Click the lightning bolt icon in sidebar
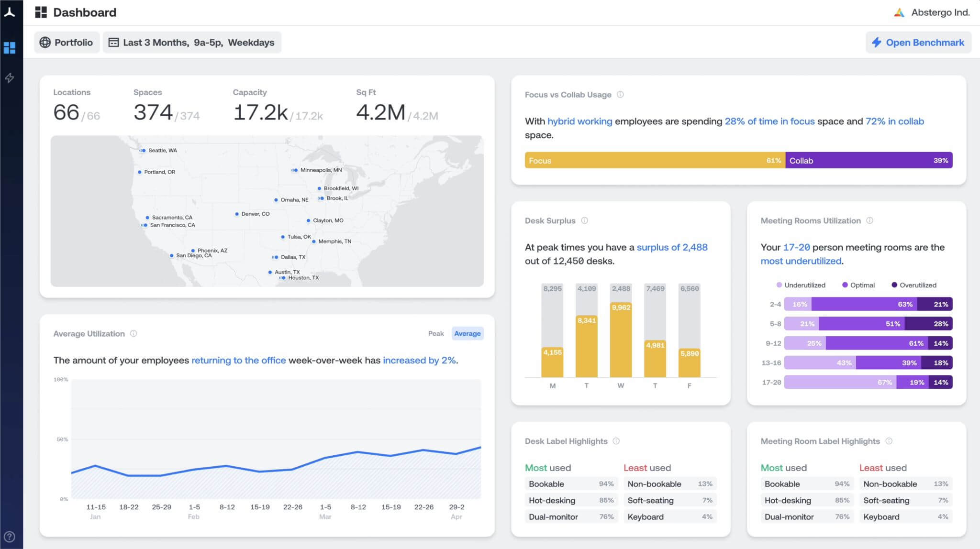 (x=10, y=78)
